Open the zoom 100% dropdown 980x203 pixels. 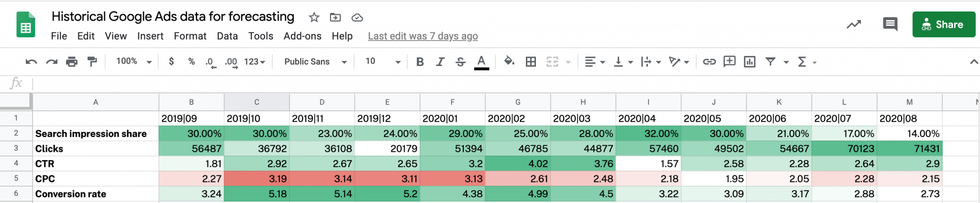pos(134,62)
